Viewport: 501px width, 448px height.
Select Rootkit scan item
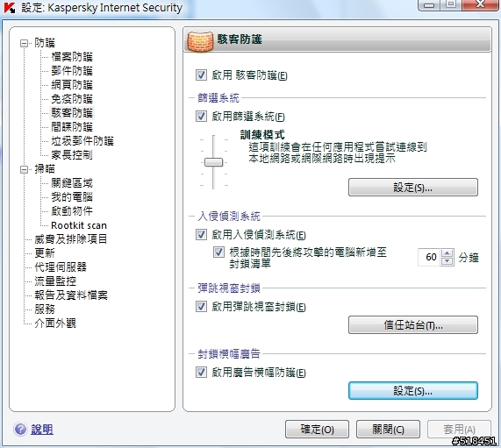point(79,225)
